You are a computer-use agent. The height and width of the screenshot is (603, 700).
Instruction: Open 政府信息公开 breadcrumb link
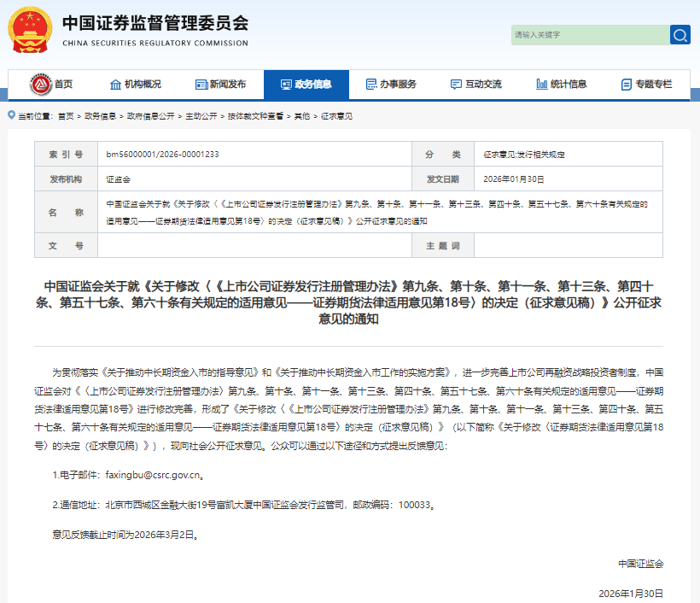tap(150, 115)
